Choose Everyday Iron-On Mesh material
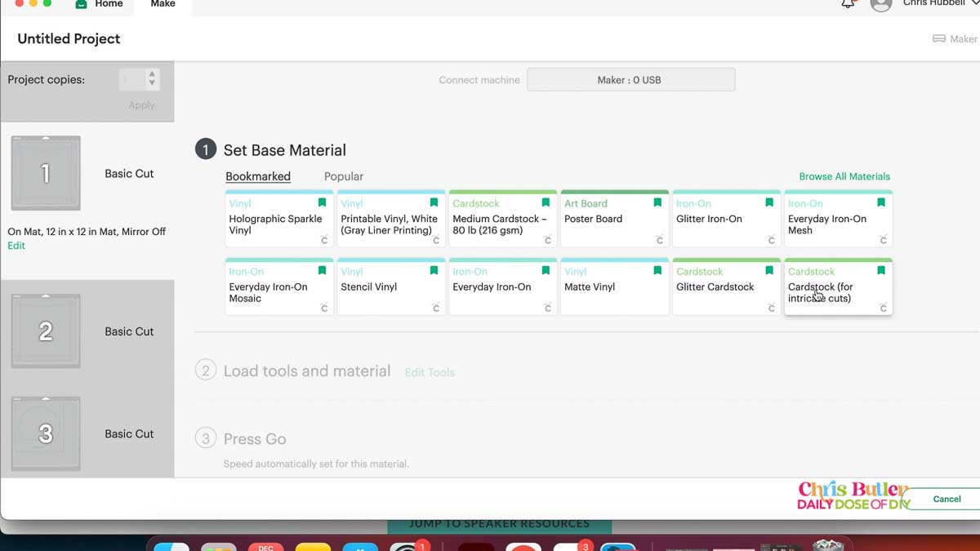The image size is (980, 551). [x=838, y=219]
